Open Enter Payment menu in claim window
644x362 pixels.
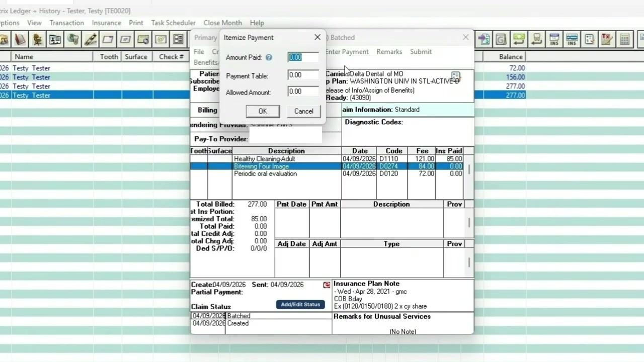(x=347, y=52)
